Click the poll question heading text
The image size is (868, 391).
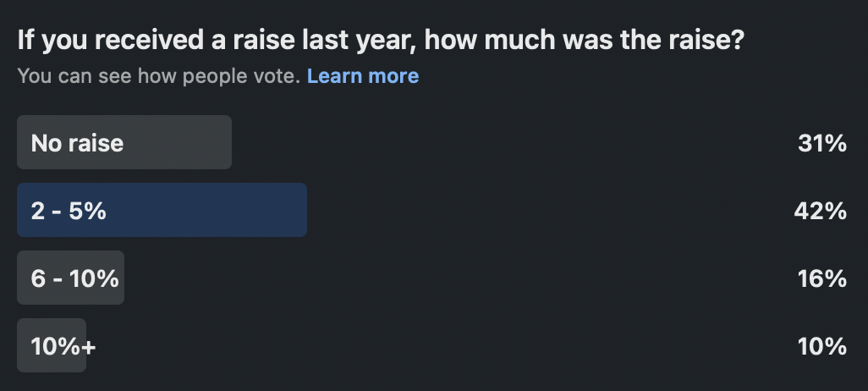pos(380,40)
